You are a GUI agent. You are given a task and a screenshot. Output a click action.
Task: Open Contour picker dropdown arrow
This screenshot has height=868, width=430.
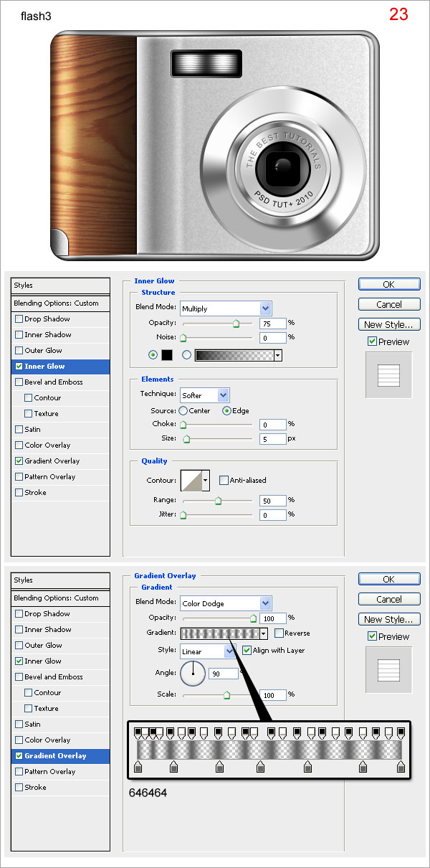206,480
